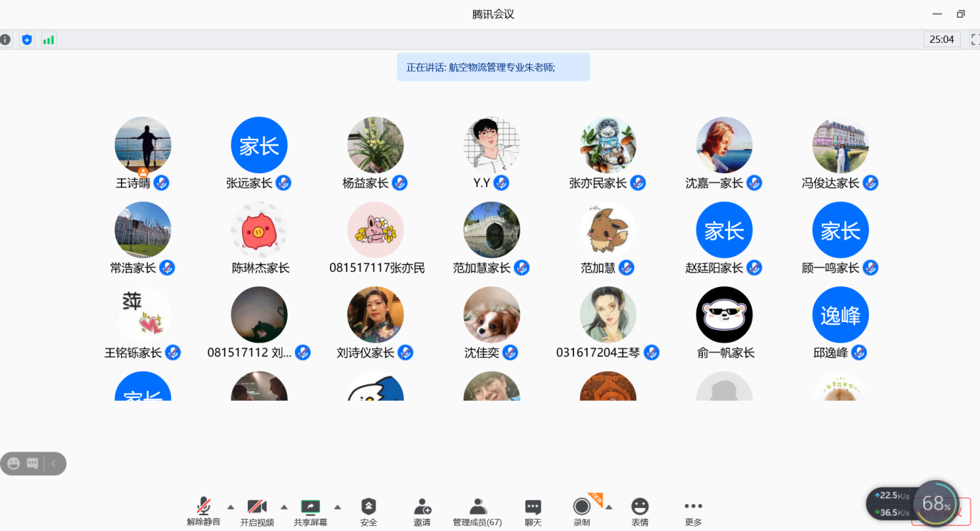The height and width of the screenshot is (531, 980).
Task: Expand share options arrow beside 共享屏幕
Action: (338, 507)
